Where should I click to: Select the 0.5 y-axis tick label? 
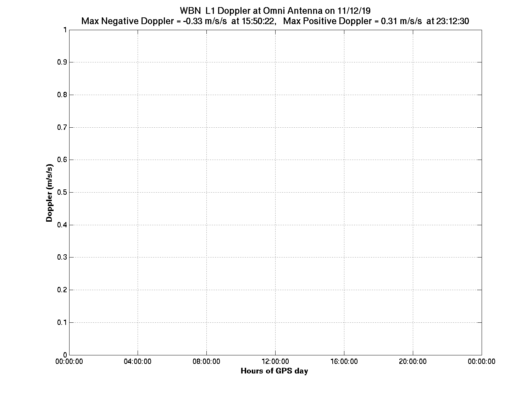(62, 192)
